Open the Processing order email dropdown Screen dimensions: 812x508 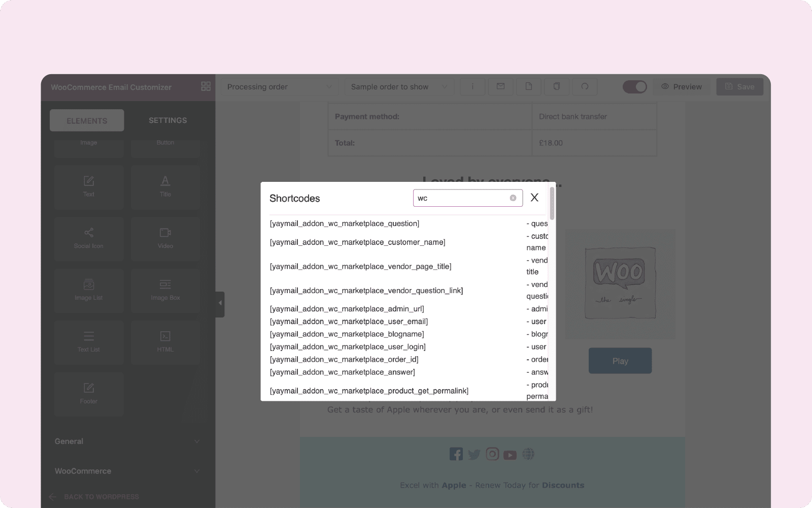pyautogui.click(x=280, y=87)
